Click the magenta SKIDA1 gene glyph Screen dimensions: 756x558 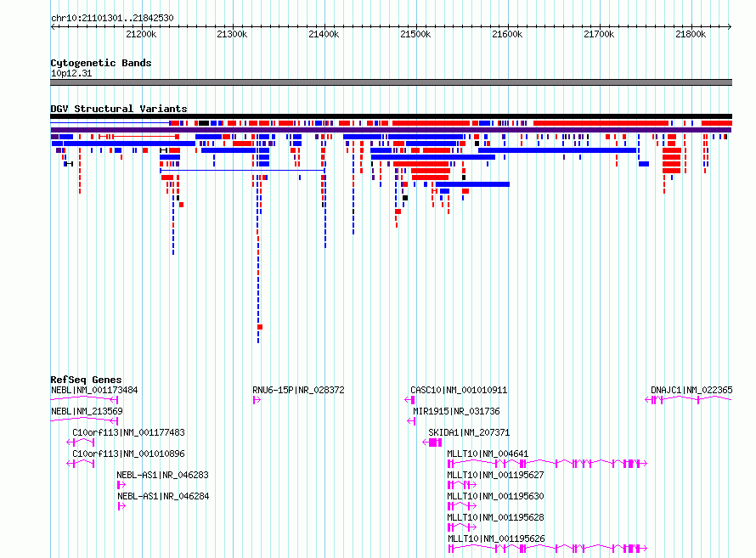tap(432, 442)
